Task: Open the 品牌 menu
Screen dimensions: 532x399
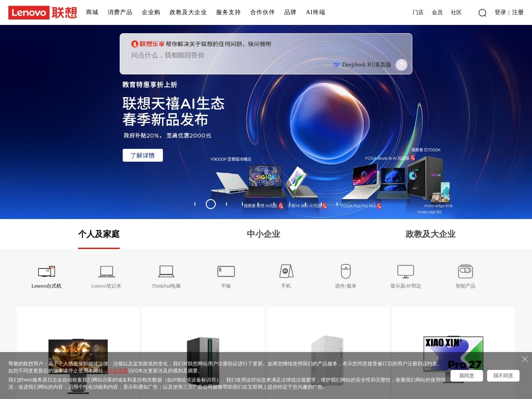Action: click(291, 12)
